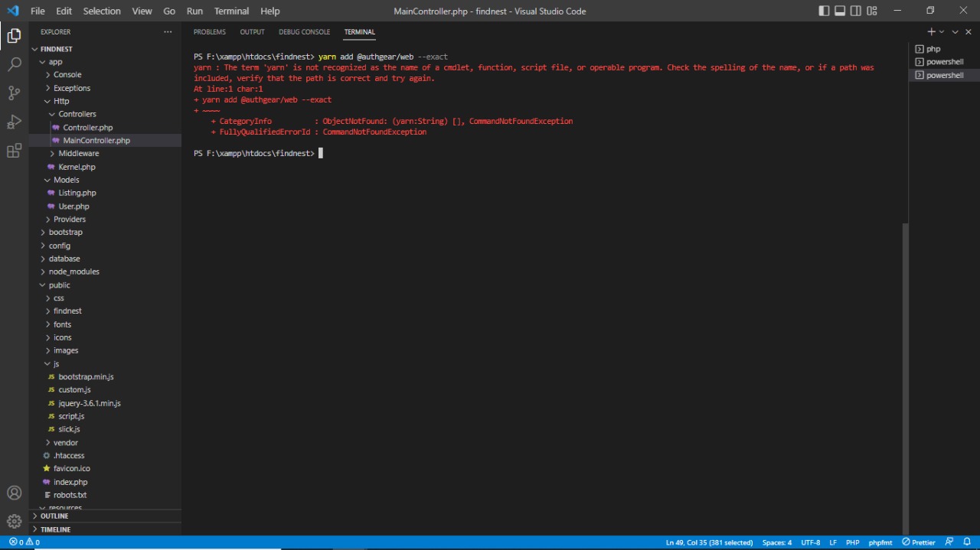The width and height of the screenshot is (980, 550).
Task: Change UTF-8 encoding in status bar
Action: [811, 542]
